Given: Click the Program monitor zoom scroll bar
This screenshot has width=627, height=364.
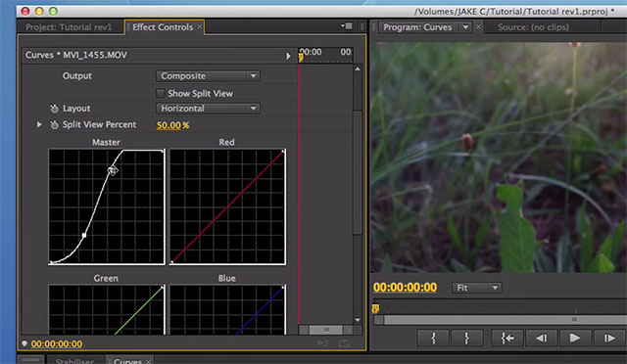Looking at the screenshot, I should click(x=505, y=320).
